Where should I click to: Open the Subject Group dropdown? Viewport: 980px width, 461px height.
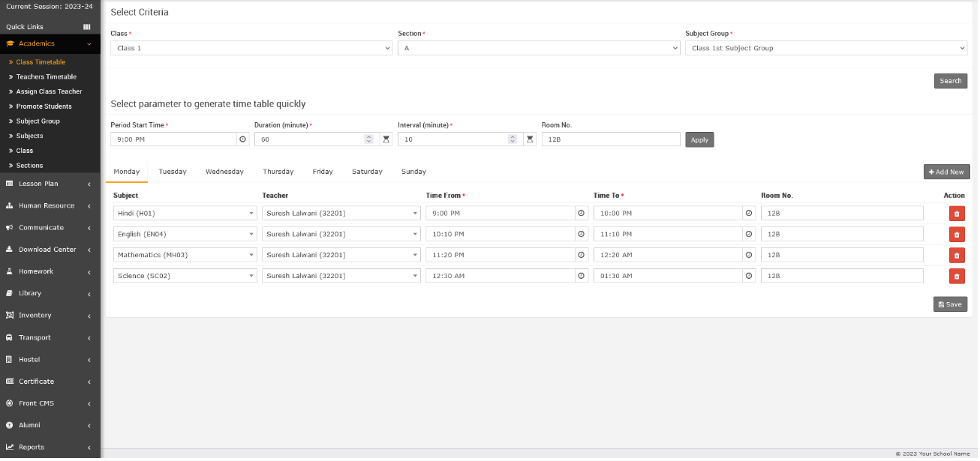point(825,48)
